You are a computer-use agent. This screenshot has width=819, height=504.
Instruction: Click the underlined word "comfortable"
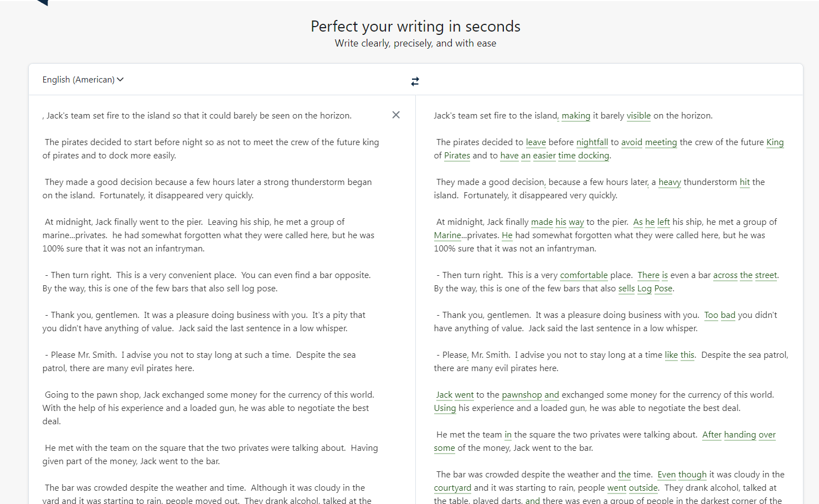584,275
